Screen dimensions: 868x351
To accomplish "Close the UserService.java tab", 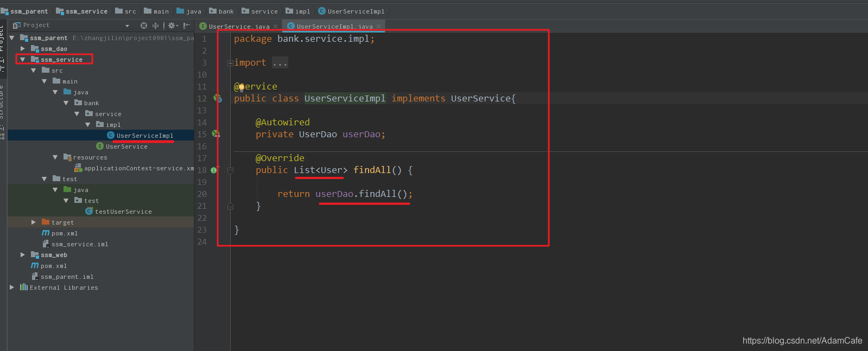I will (276, 26).
